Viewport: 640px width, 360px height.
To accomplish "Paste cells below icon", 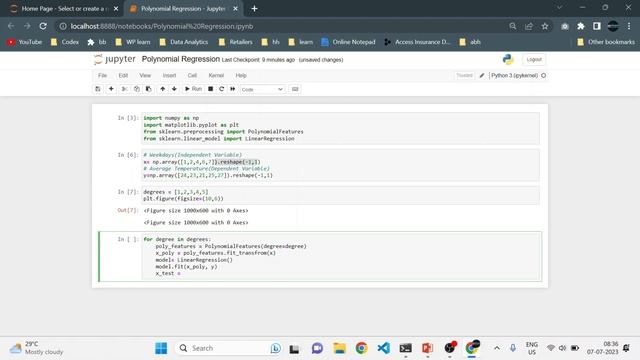I will pos(149,89).
